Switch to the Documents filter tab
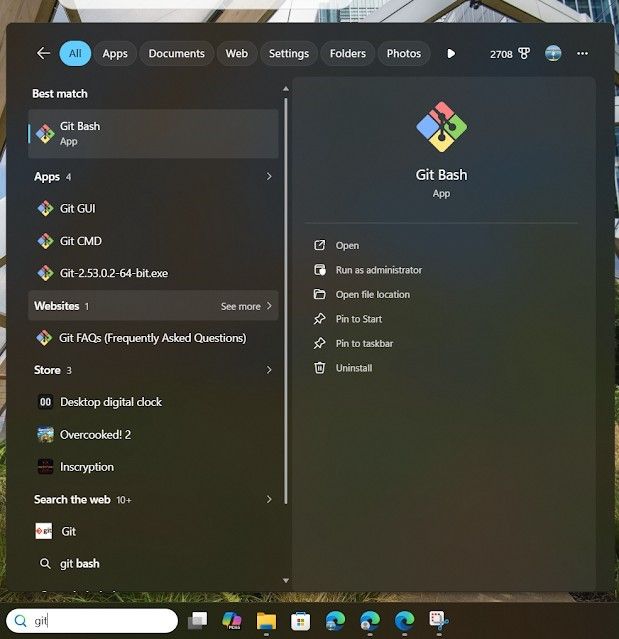619x639 pixels. (x=176, y=54)
